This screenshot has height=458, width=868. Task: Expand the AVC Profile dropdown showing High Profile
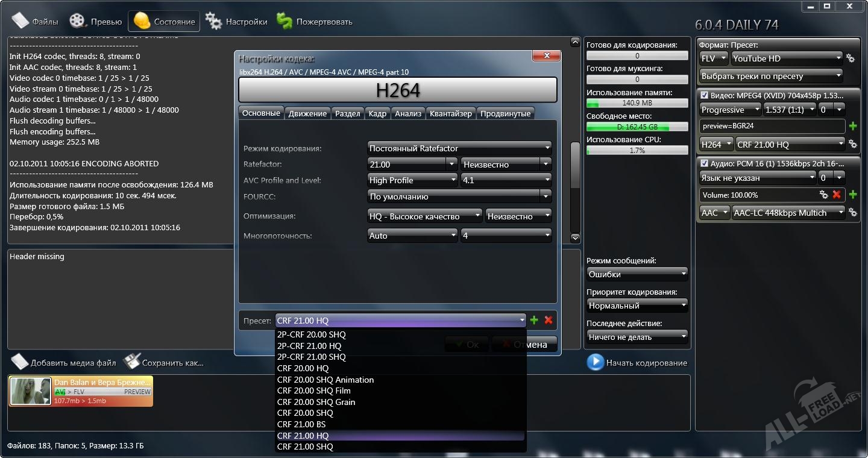413,180
